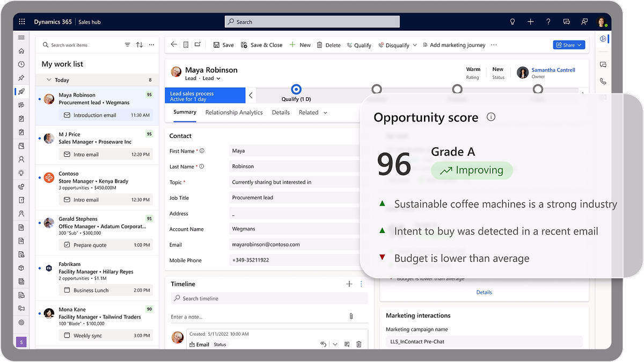Viewport: 644px width, 362px height.
Task: Collapse the Today group in work list
Action: [50, 79]
